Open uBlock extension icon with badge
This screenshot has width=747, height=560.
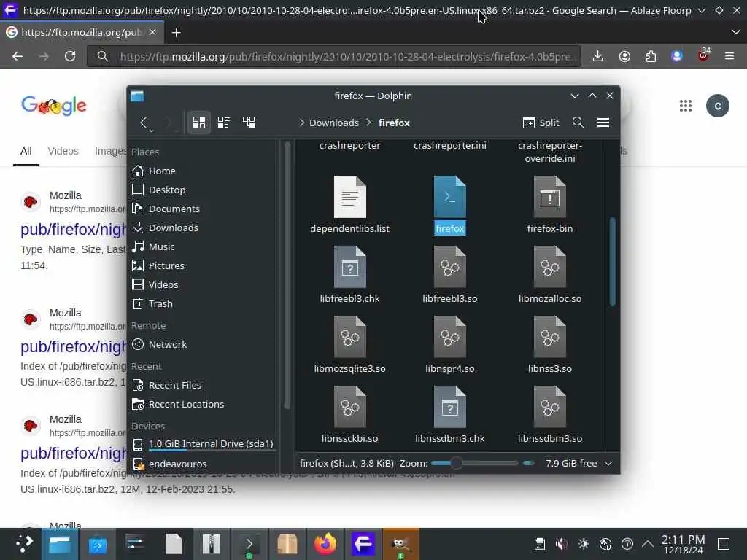click(x=704, y=55)
